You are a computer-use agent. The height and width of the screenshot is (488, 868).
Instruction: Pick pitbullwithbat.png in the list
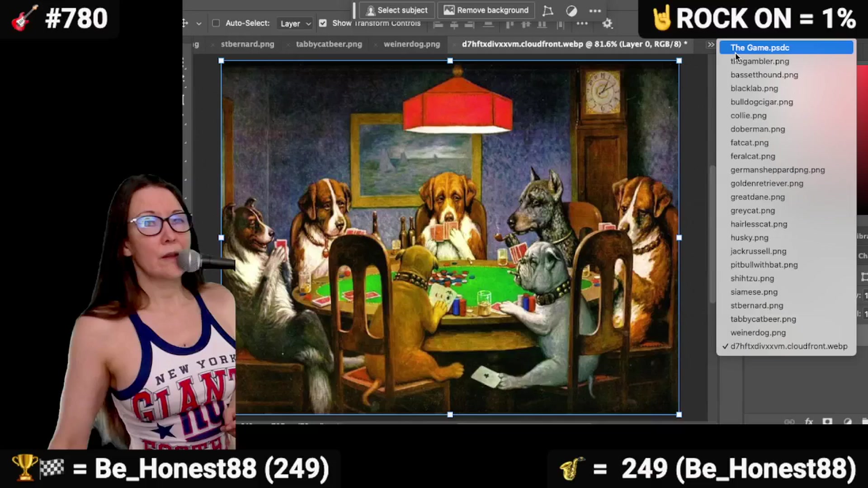click(x=786, y=264)
